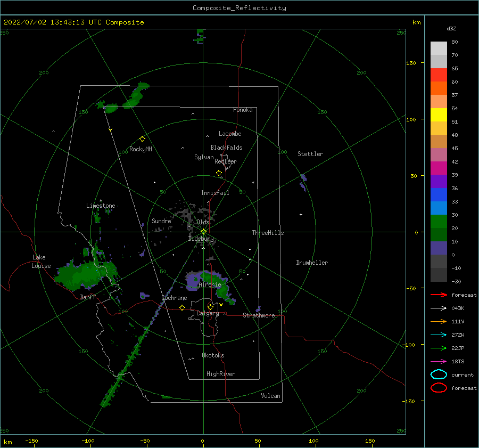
Task: Click the current text beside cyan ellipse
Action: coord(463,374)
